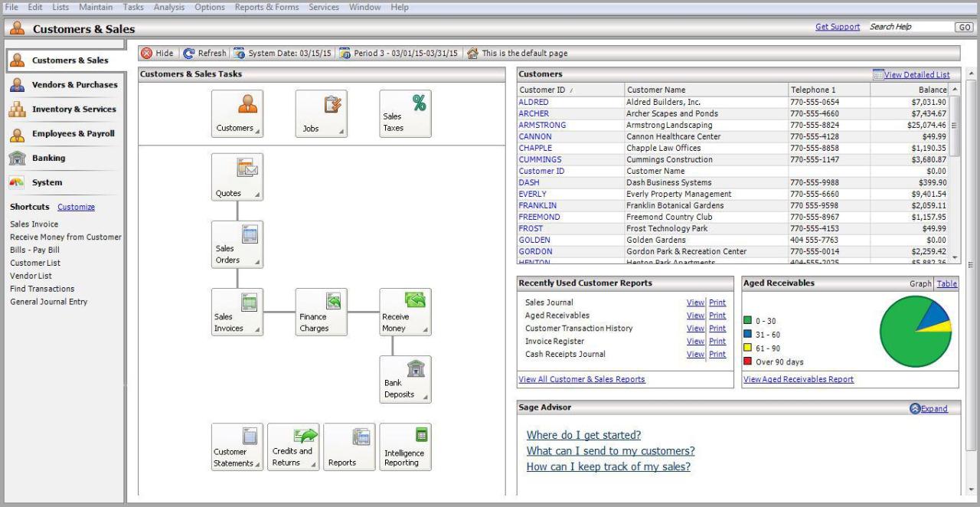980x507 pixels.
Task: Select the Quotes icon
Action: point(237,176)
